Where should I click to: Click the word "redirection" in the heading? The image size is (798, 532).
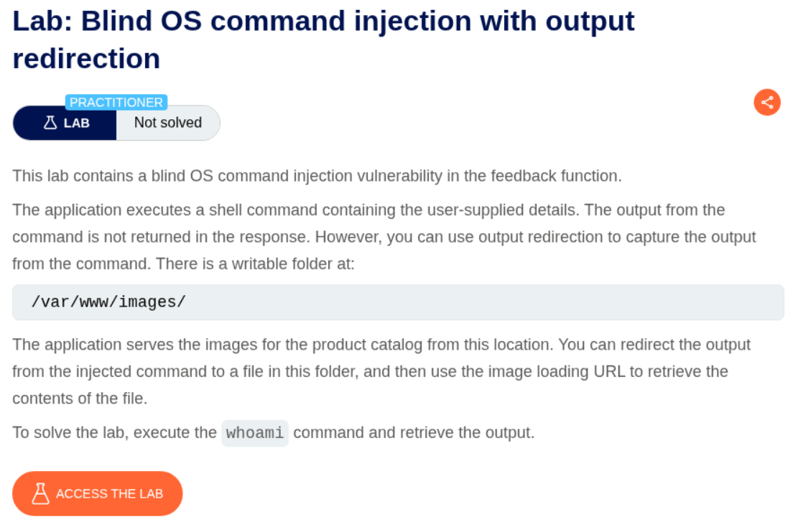pos(86,59)
